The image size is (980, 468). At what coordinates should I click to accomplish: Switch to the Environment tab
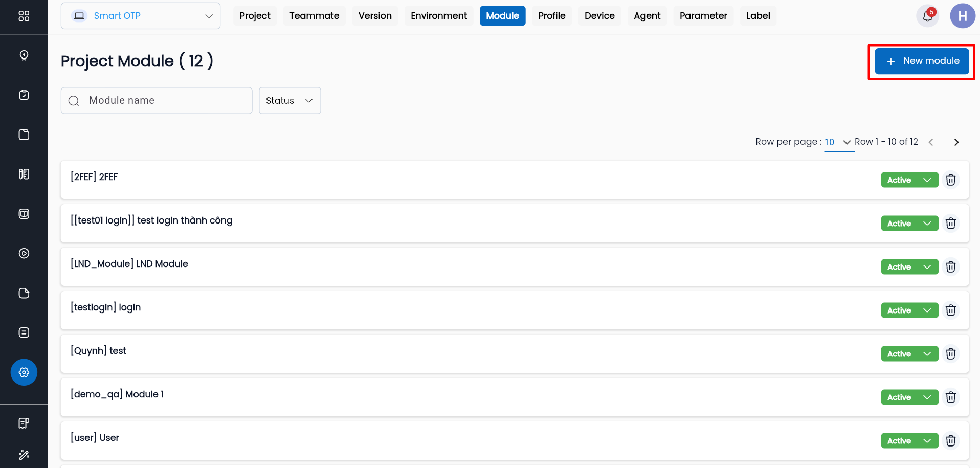[x=438, y=16]
